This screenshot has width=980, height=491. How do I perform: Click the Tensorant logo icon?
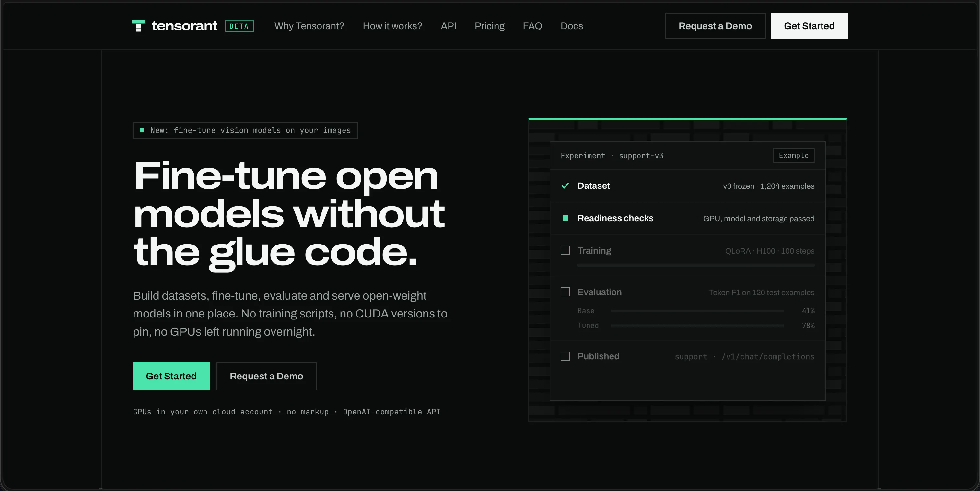[x=138, y=26]
